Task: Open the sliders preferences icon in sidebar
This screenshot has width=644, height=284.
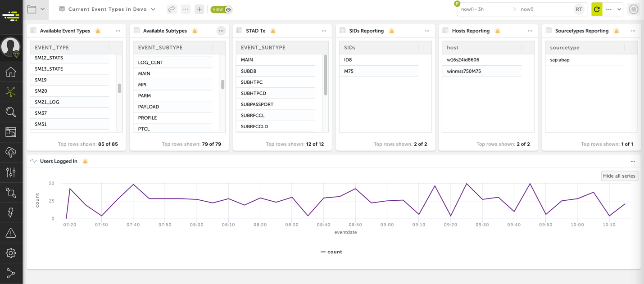Action: (x=11, y=172)
